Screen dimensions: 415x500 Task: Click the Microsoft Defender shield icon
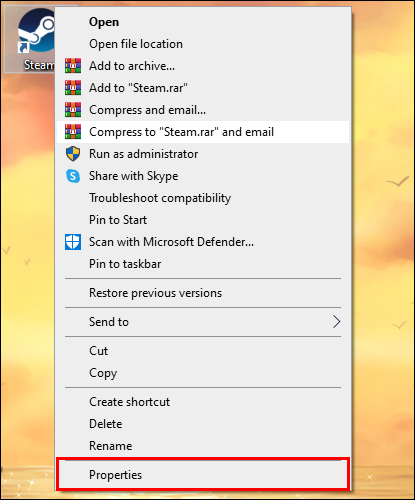pyautogui.click(x=73, y=242)
